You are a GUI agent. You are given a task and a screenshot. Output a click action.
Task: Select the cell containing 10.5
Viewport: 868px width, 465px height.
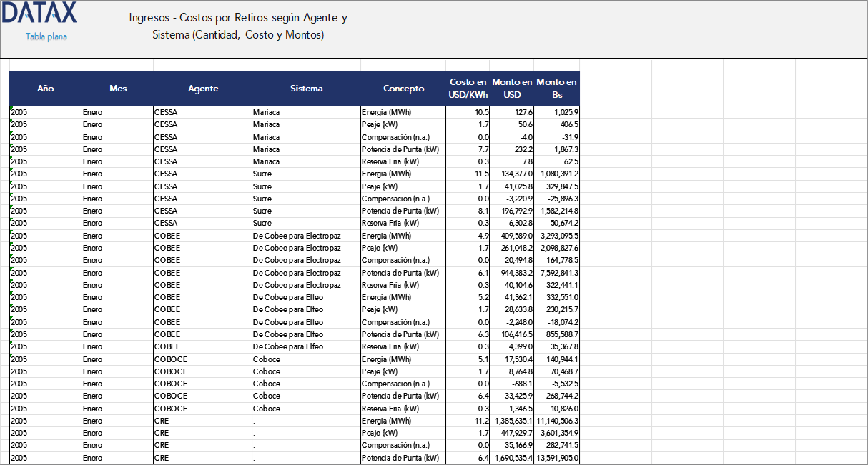click(x=481, y=112)
